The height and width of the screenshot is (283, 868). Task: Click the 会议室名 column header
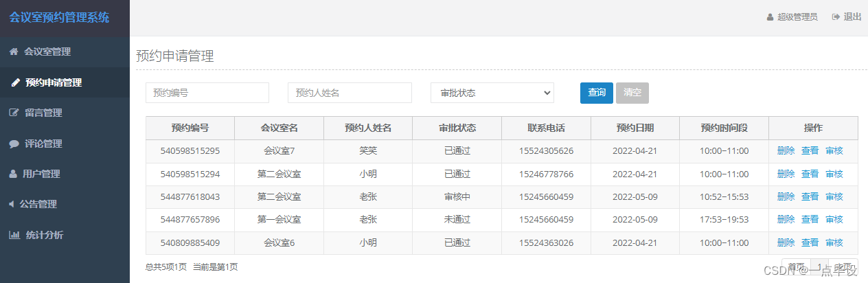click(279, 128)
